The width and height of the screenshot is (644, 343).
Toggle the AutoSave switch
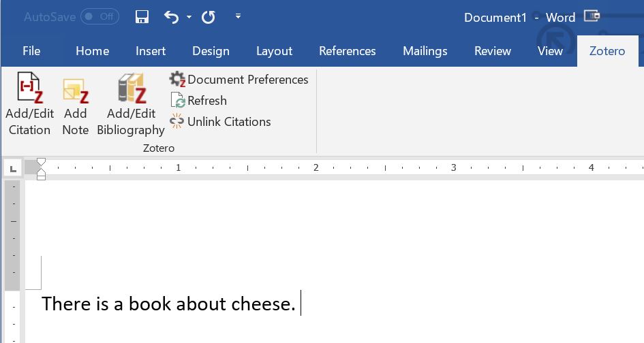[x=99, y=17]
